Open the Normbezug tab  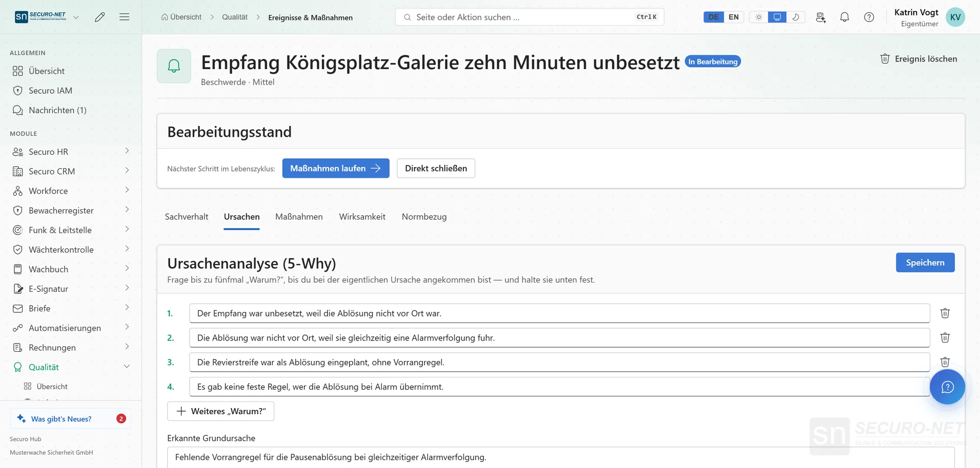pos(424,217)
